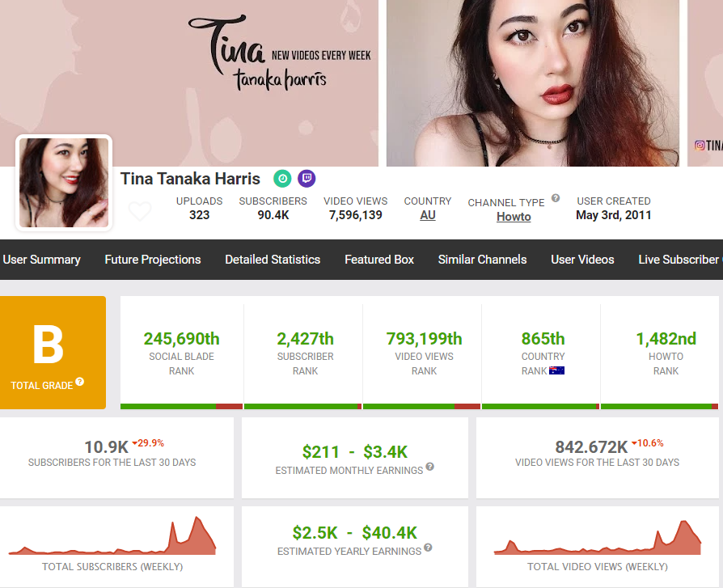This screenshot has width=723, height=588.
Task: Click the banner portrait photo
Action: (533, 83)
